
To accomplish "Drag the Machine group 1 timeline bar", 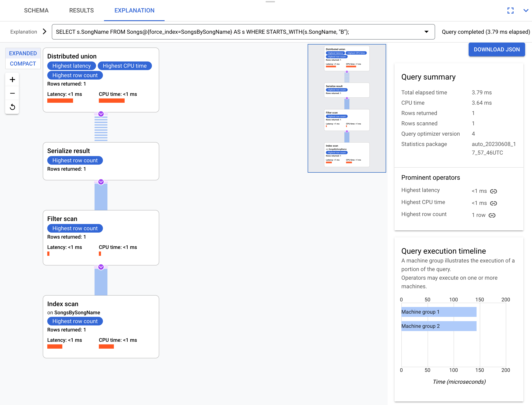I will (439, 311).
